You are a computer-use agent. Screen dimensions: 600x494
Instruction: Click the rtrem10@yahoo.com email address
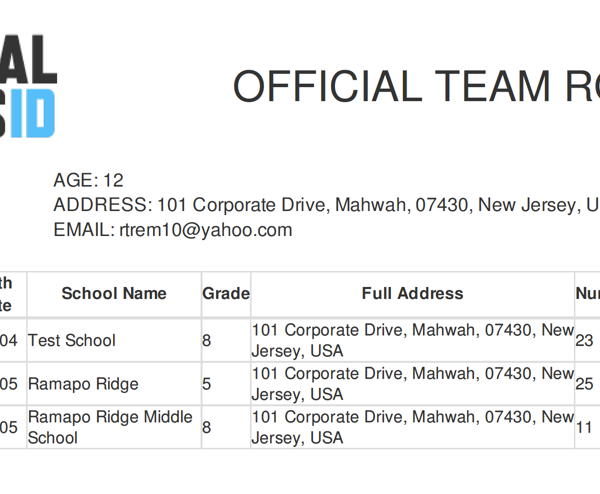pyautogui.click(x=206, y=230)
